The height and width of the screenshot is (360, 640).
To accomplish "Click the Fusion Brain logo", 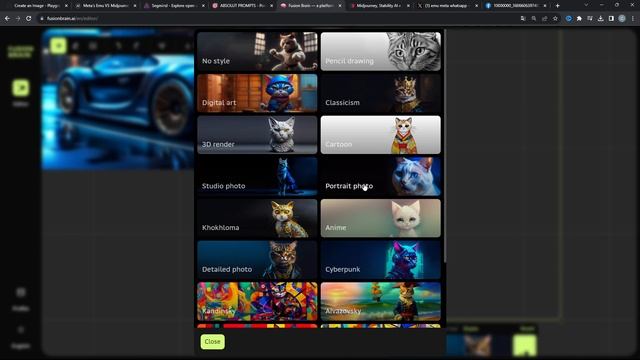I will (20, 51).
